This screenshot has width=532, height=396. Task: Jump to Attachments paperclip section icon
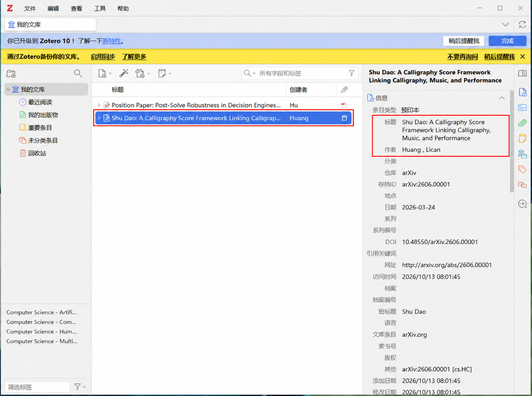click(522, 123)
